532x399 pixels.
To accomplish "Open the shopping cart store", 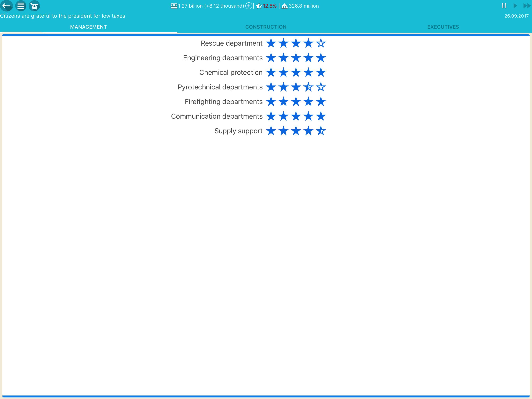I will [34, 6].
